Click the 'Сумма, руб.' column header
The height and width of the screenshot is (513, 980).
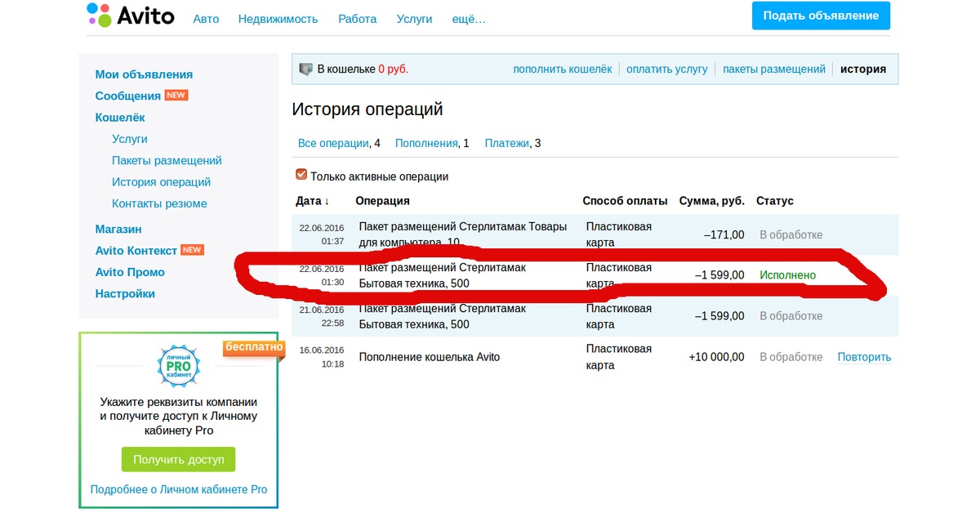tap(711, 201)
